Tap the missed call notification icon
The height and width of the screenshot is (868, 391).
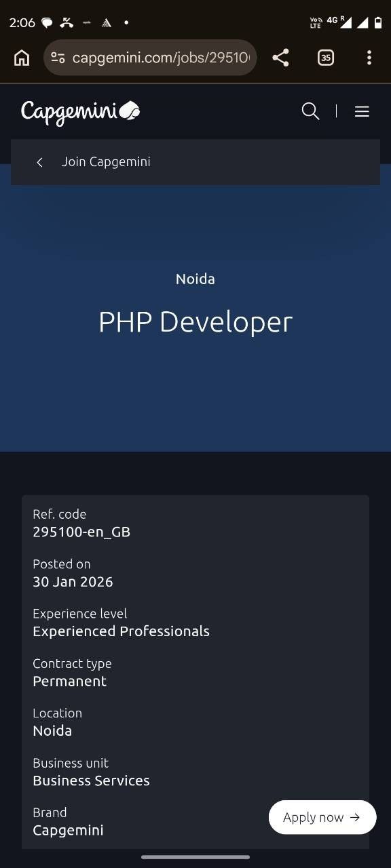67,22
